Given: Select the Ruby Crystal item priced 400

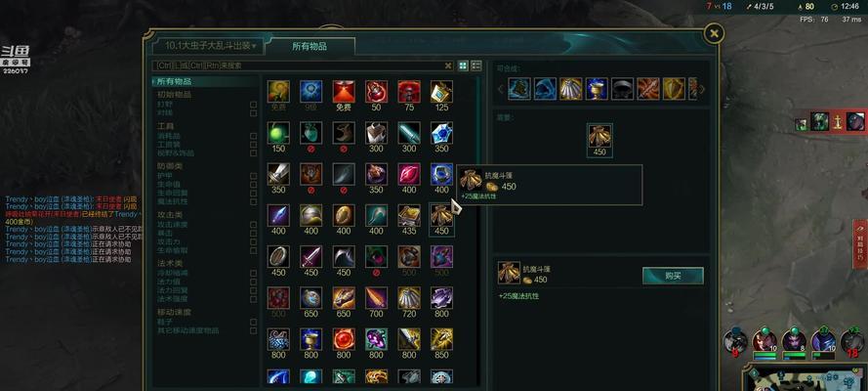Looking at the screenshot, I should point(408,174).
